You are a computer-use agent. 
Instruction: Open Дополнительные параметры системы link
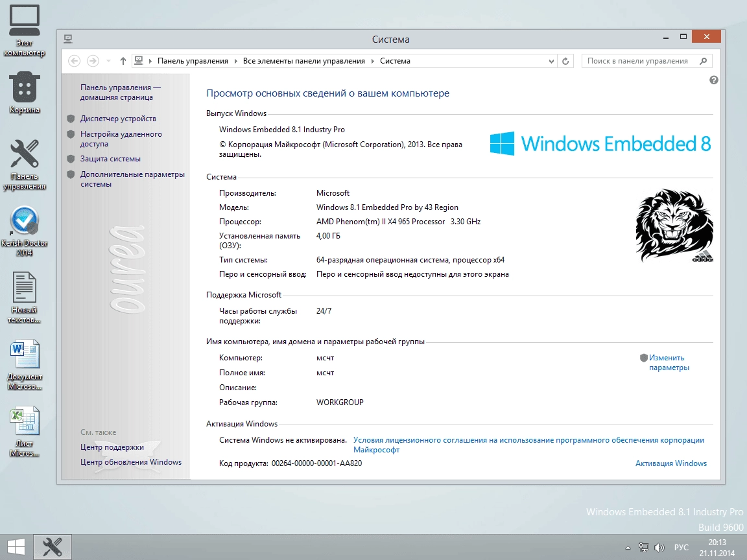click(x=132, y=179)
